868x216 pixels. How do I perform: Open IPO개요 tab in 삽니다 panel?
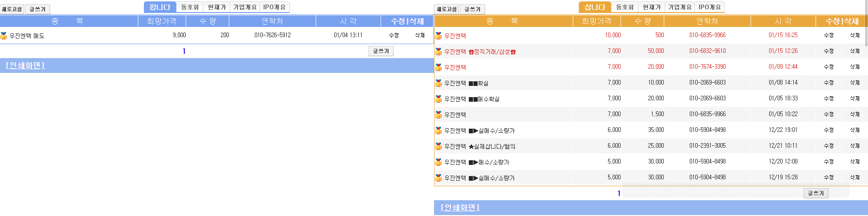[710, 7]
